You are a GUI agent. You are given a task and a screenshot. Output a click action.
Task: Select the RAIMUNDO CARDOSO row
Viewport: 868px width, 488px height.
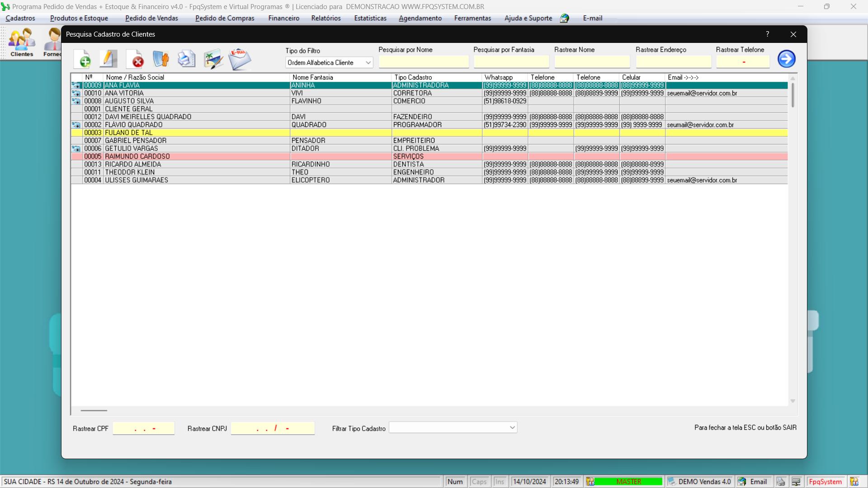click(x=429, y=157)
